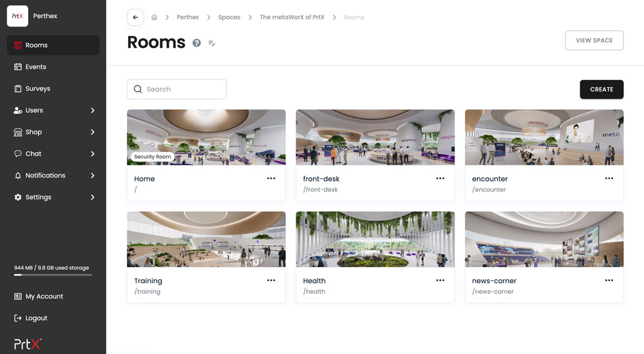Click the help question mark icon
The image size is (644, 354).
tap(196, 42)
